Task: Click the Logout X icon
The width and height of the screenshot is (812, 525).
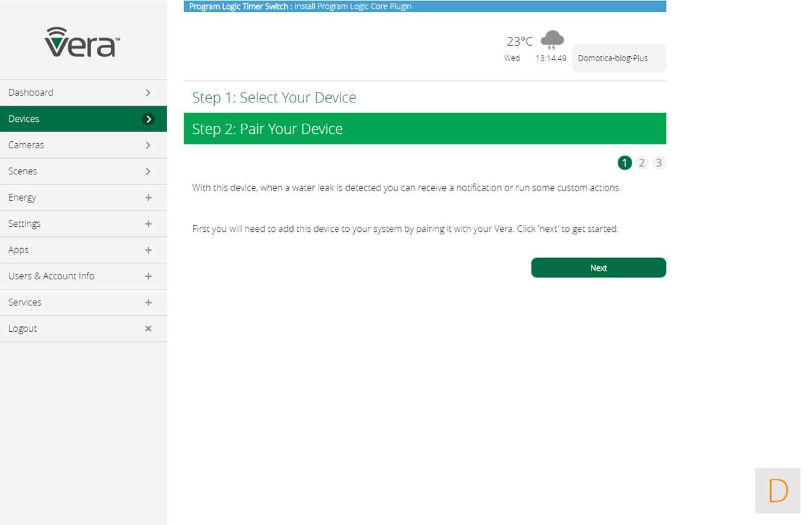Action: (148, 328)
